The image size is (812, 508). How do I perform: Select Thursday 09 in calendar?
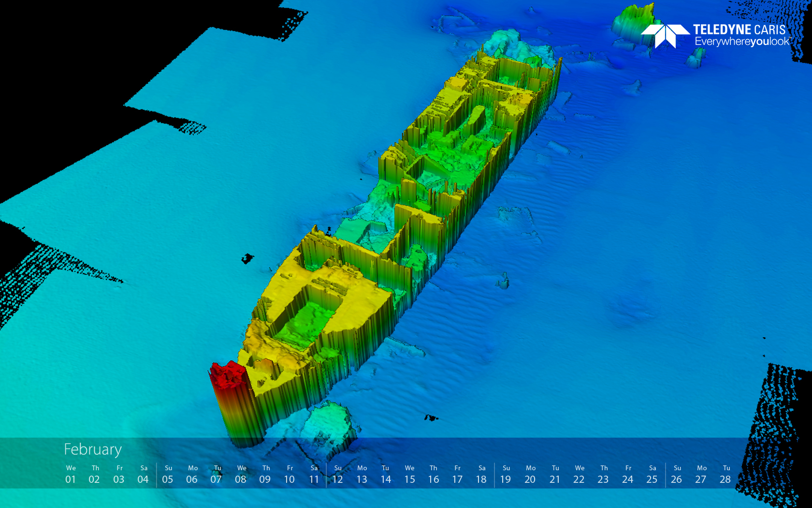[x=265, y=475]
